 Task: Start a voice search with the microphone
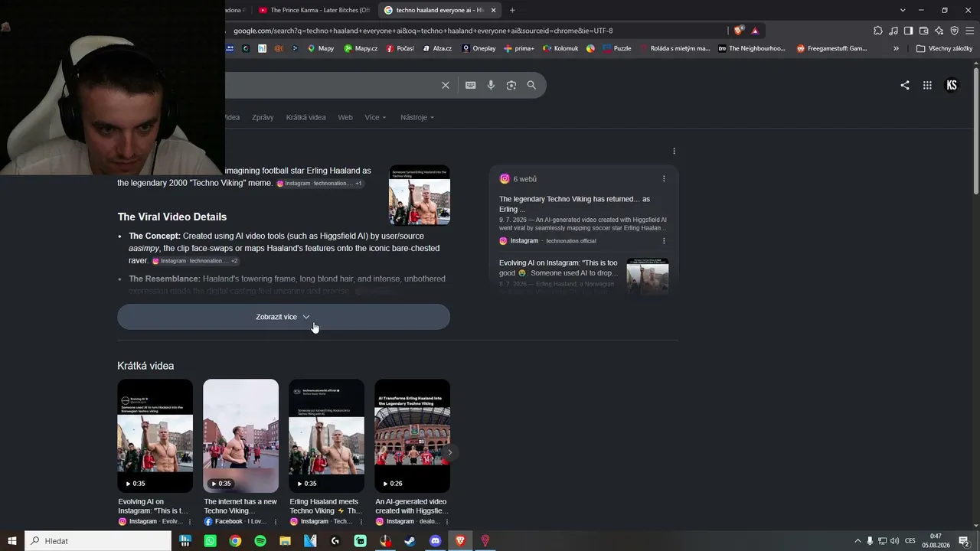[491, 85]
